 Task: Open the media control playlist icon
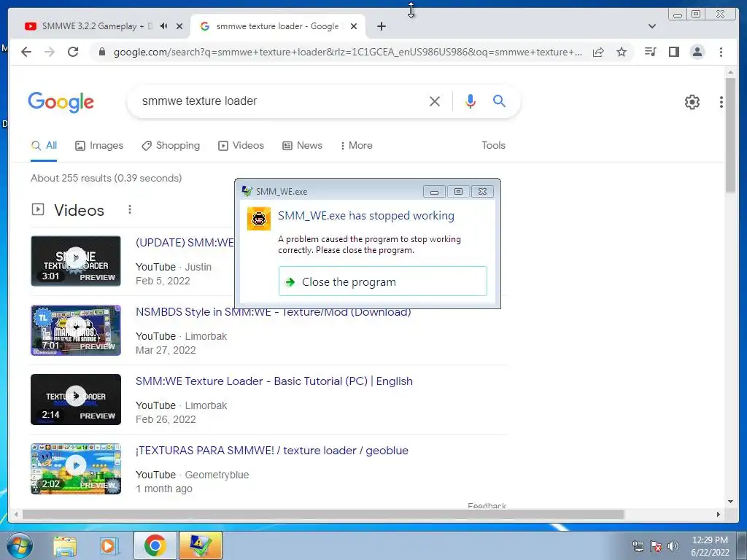pos(650,52)
